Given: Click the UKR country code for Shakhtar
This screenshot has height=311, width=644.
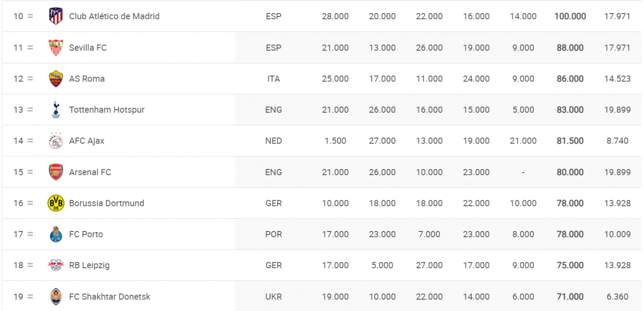Looking at the screenshot, I should pos(273,296).
